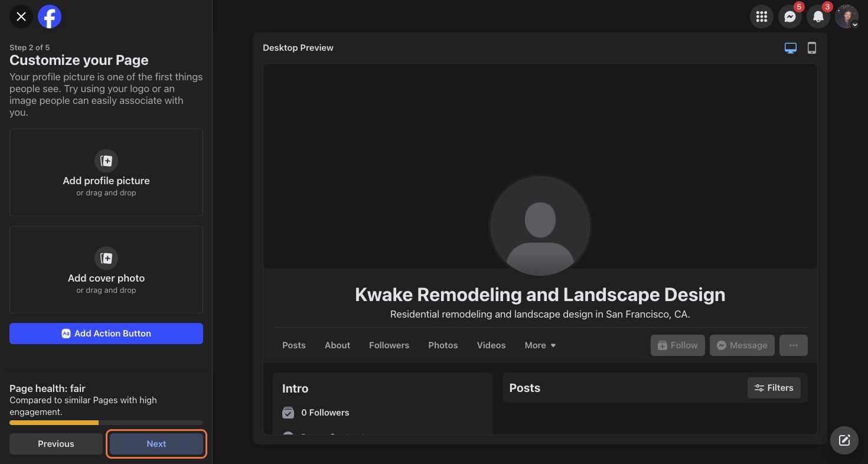Select the Photos tab

click(x=443, y=345)
